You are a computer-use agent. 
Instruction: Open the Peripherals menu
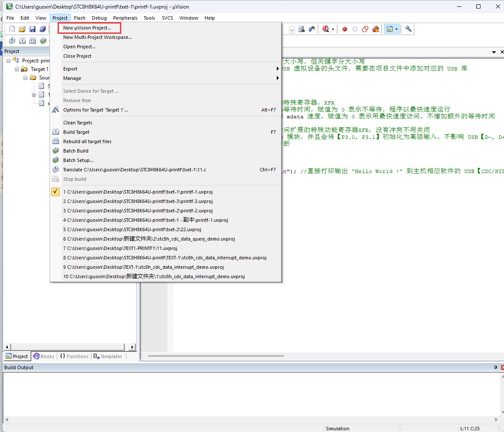tap(125, 18)
